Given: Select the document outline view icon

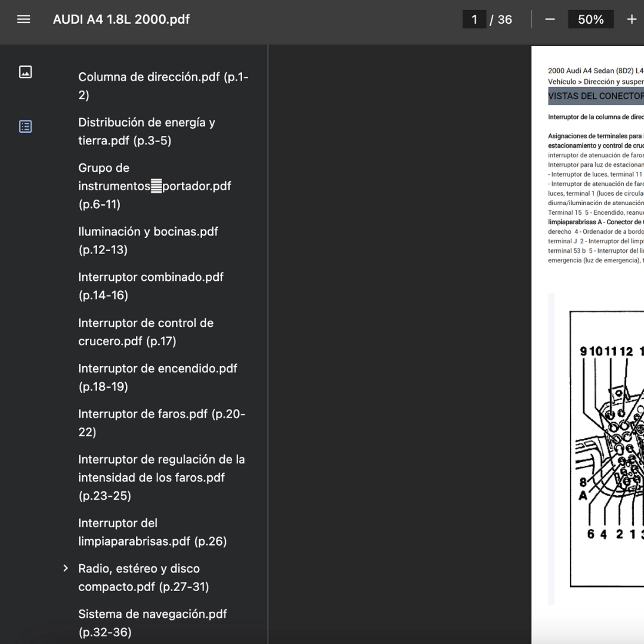Looking at the screenshot, I should (x=25, y=126).
